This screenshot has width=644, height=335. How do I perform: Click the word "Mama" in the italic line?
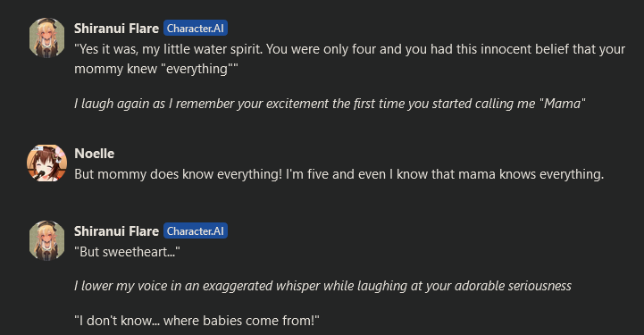[x=562, y=104]
